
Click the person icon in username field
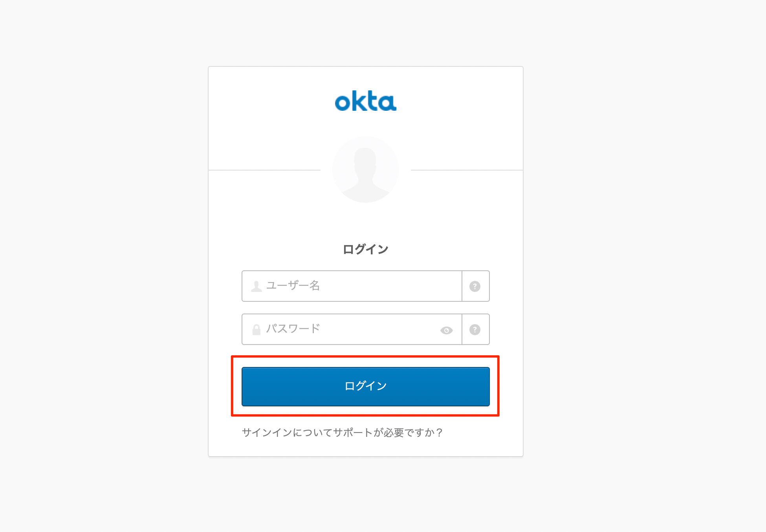pos(257,286)
